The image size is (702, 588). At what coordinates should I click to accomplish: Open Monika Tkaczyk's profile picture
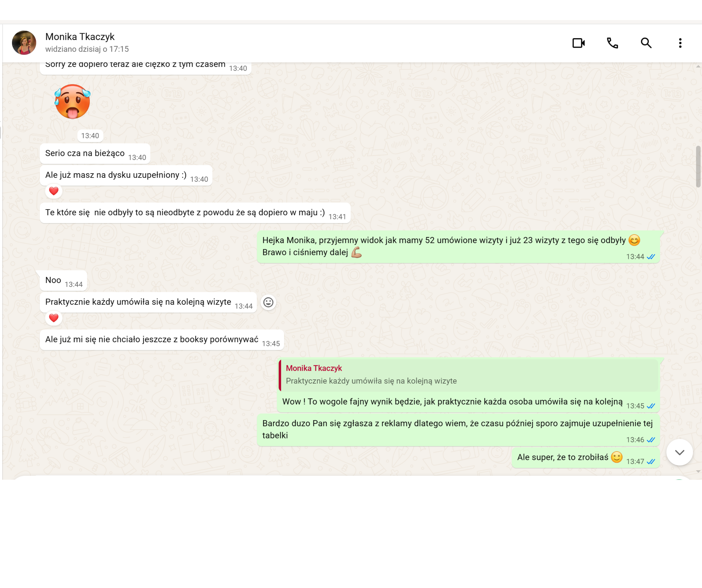(x=24, y=43)
